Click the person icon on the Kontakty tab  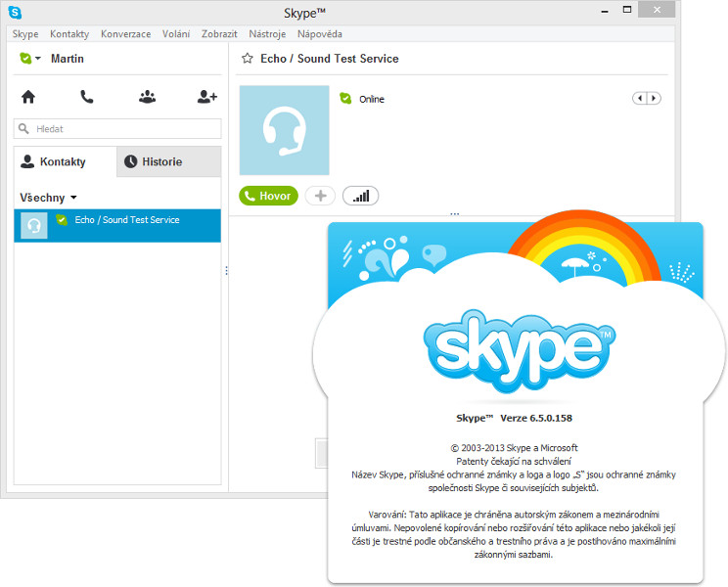click(x=27, y=161)
